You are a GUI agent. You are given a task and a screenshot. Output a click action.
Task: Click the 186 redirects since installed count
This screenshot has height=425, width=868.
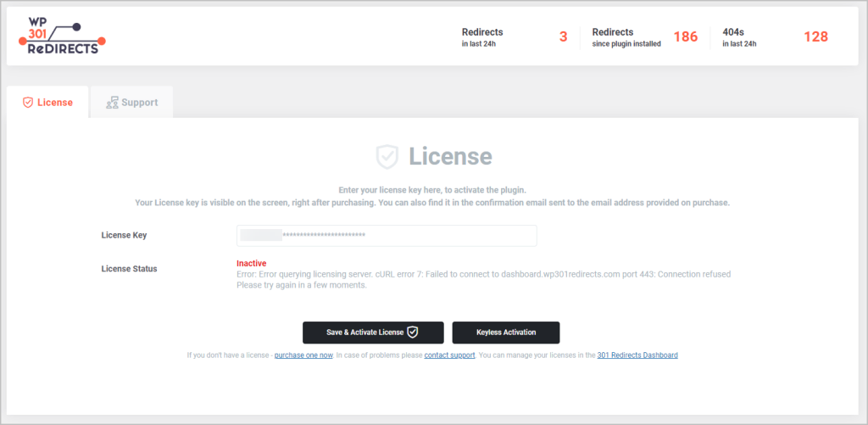tap(685, 37)
